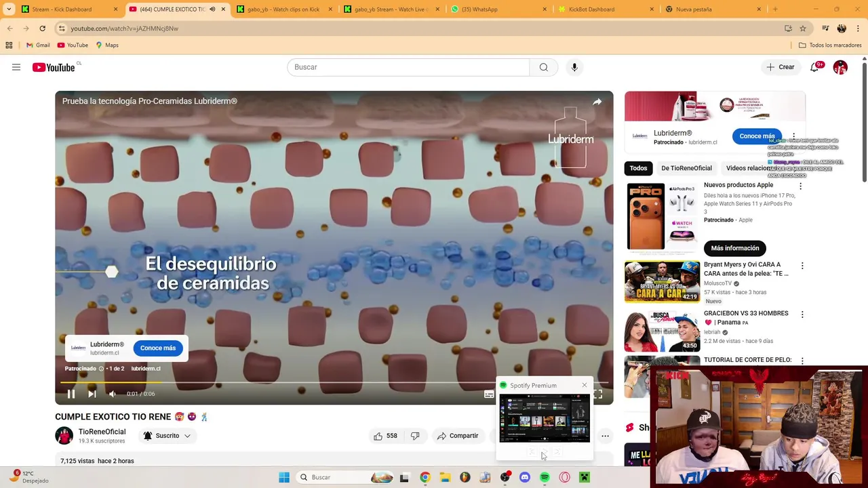This screenshot has width=868, height=488.
Task: Open options for the Bryant Myers video
Action: point(802,266)
